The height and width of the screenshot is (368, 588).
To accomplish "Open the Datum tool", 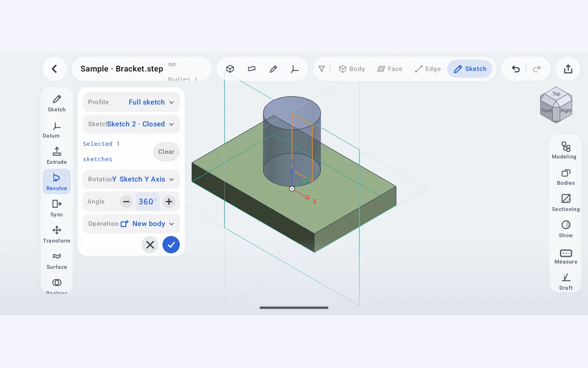I will [x=57, y=130].
